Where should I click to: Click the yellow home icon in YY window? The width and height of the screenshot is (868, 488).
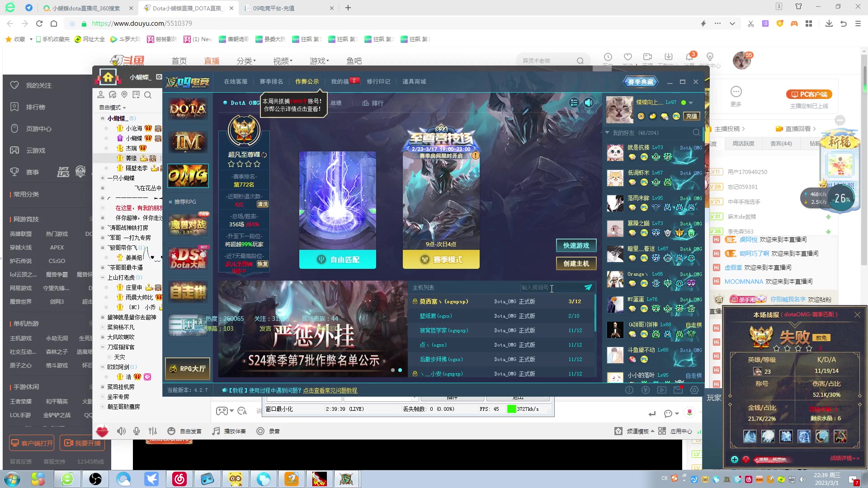coord(108,77)
